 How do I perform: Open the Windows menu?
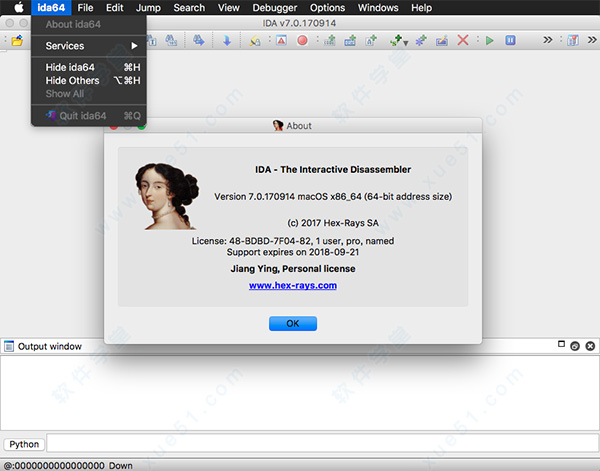[x=378, y=7]
